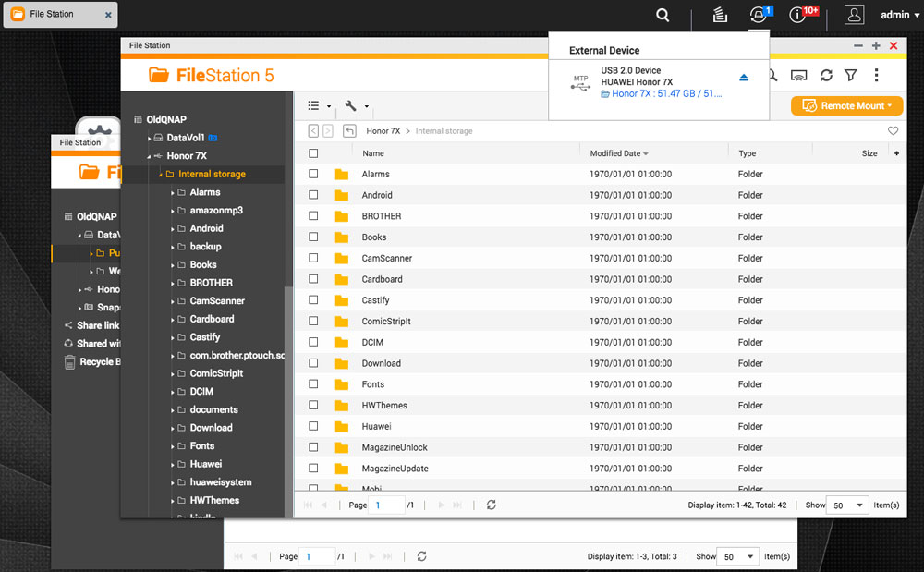Open the smart file filter icon

click(850, 76)
